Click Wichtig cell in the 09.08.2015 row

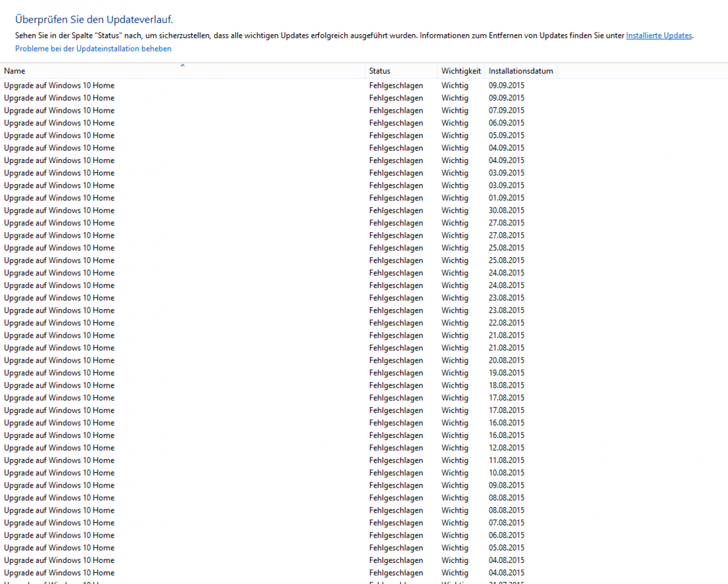tap(455, 485)
